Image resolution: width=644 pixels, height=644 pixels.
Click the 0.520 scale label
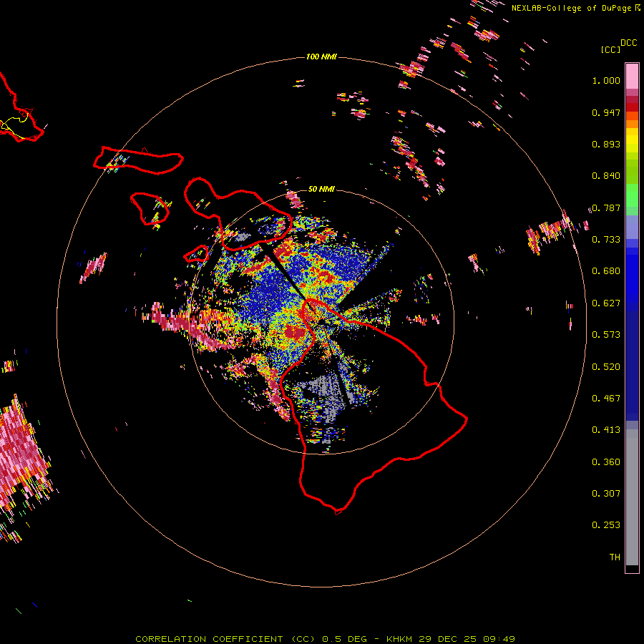pyautogui.click(x=606, y=367)
